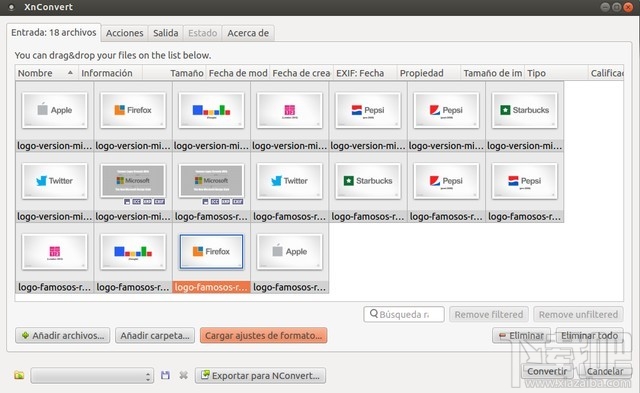The image size is (640, 393).
Task: Click Añadir archivos... button
Action: 63,335
